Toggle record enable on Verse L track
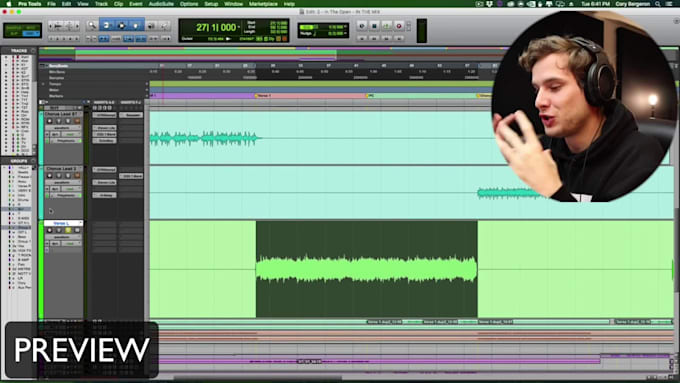The image size is (680, 383). pyautogui.click(x=49, y=230)
